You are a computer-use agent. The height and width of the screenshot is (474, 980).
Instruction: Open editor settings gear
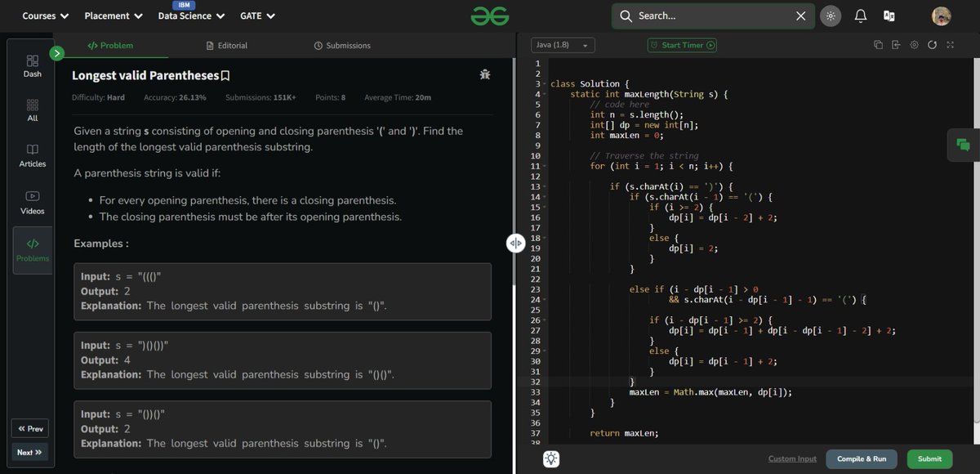tap(914, 45)
